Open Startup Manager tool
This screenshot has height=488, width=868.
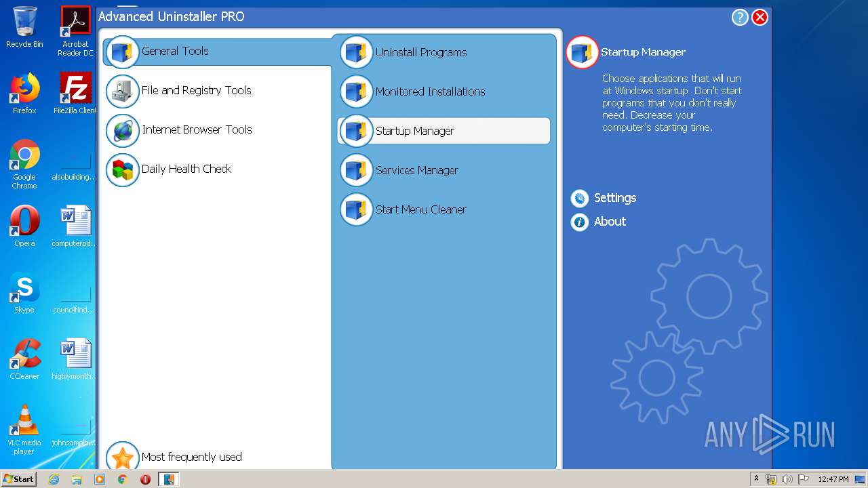pos(443,131)
